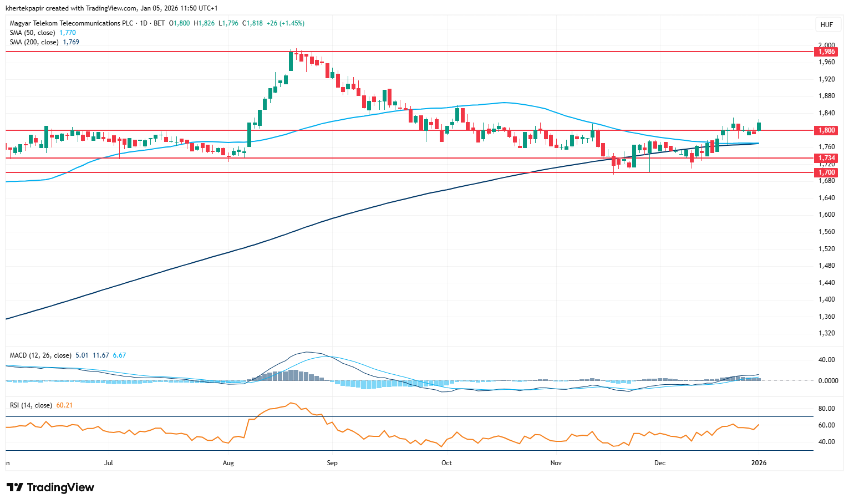Click the red 1,800 price label
This screenshot has width=849, height=504.
[826, 130]
